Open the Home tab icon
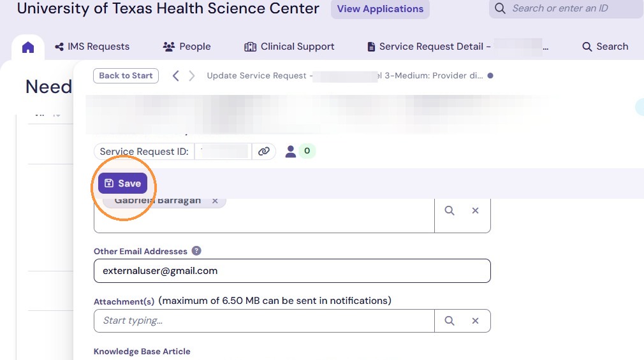Screen dimensions: 644x360 pos(28,47)
